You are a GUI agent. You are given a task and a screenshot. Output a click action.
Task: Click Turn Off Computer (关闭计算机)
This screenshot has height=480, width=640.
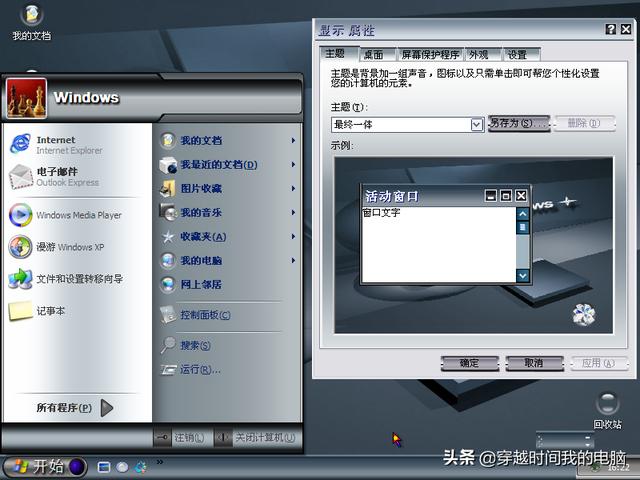(256, 438)
